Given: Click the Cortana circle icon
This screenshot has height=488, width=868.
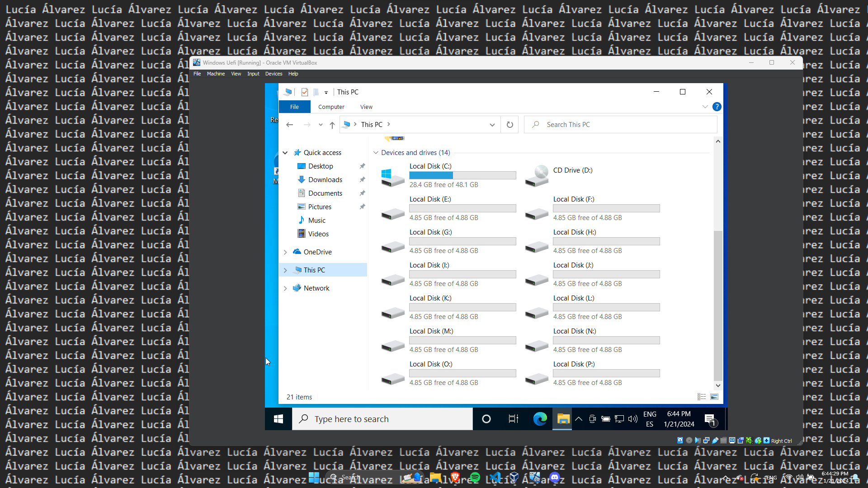Looking at the screenshot, I should pos(486,419).
